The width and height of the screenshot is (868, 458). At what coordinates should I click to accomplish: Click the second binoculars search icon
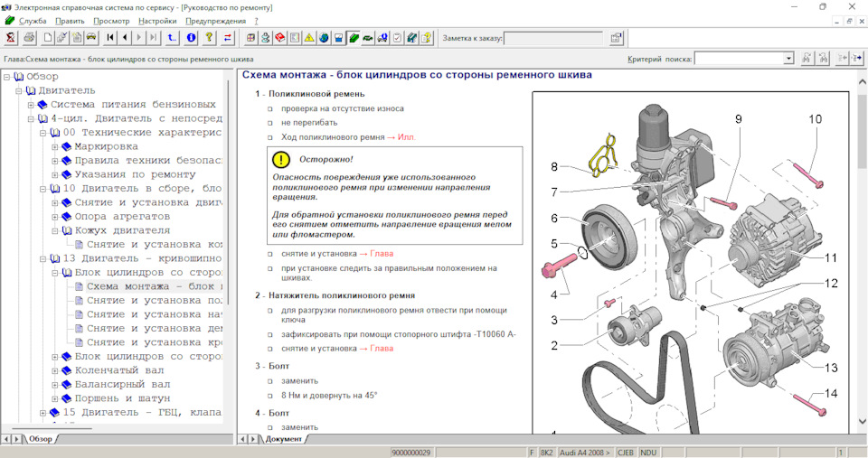(x=823, y=58)
